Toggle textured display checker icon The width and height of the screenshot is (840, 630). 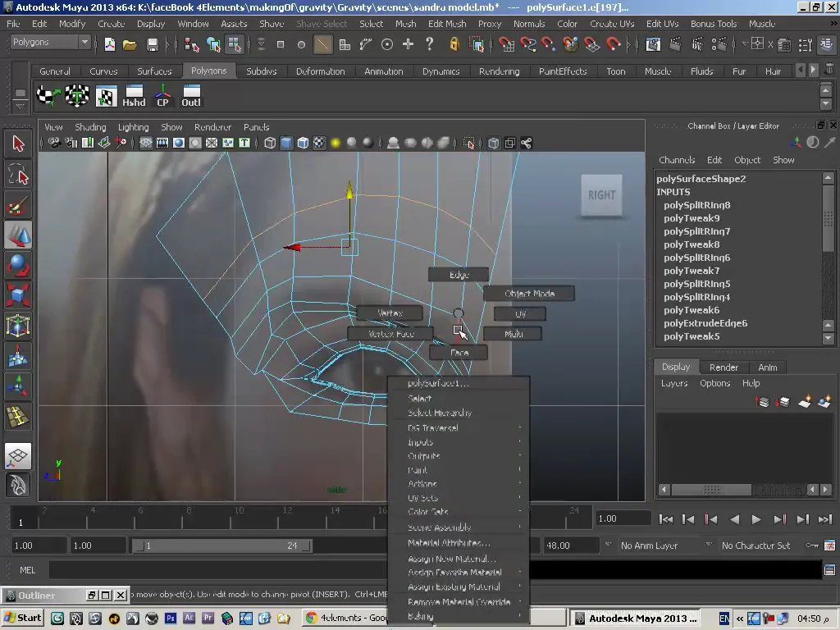319,143
